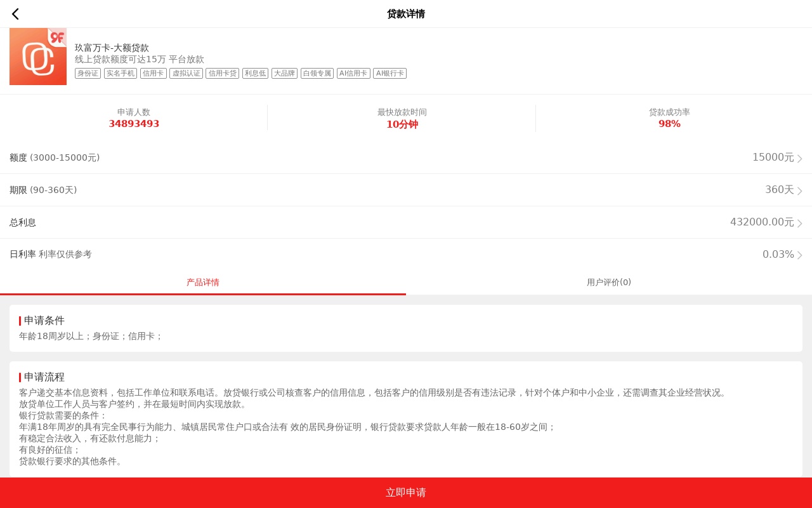Open the 总利息 row chevron
812x508 pixels.
pyautogui.click(x=800, y=223)
